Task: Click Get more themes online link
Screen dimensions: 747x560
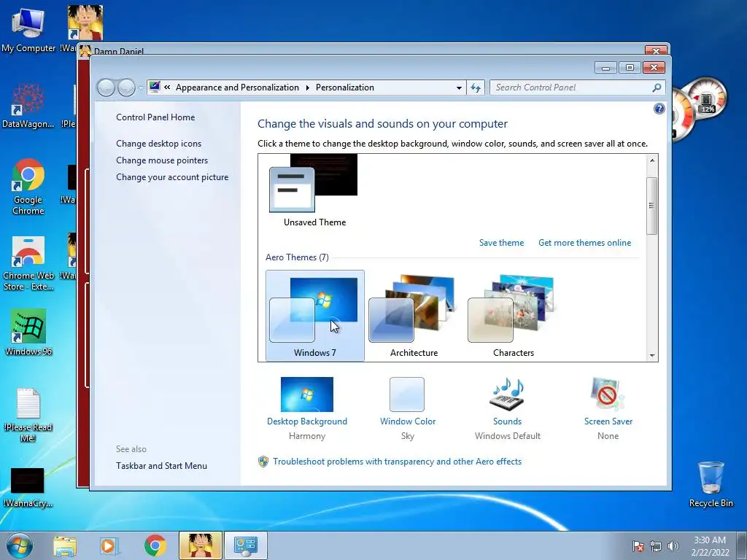Action: point(584,243)
